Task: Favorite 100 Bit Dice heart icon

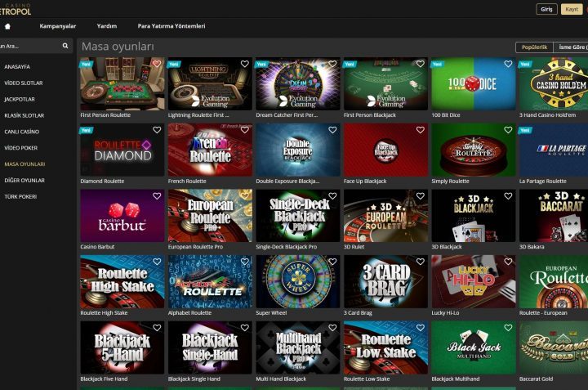Action: point(508,64)
